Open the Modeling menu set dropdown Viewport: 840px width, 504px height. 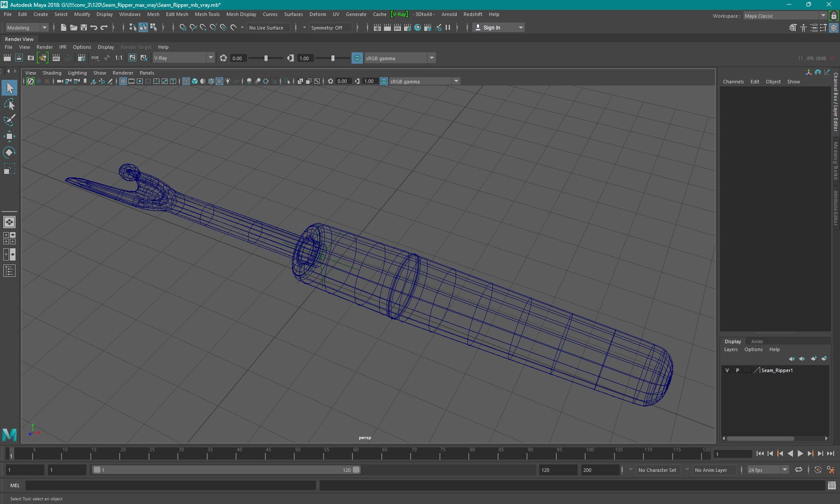click(x=27, y=28)
